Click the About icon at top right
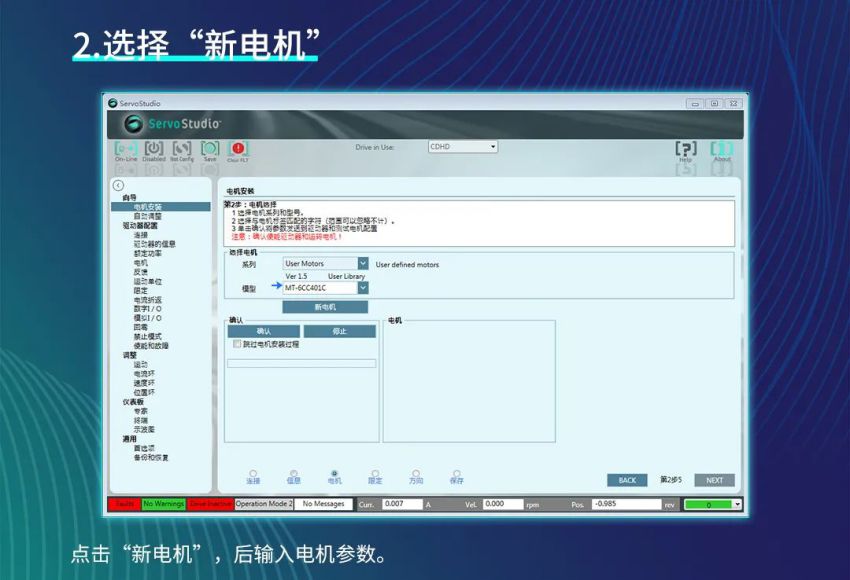This screenshot has height=580, width=850. coord(722,148)
